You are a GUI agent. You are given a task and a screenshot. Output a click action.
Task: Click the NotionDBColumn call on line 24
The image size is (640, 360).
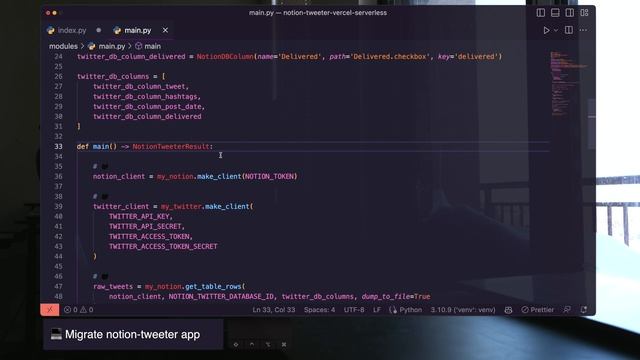(x=225, y=57)
